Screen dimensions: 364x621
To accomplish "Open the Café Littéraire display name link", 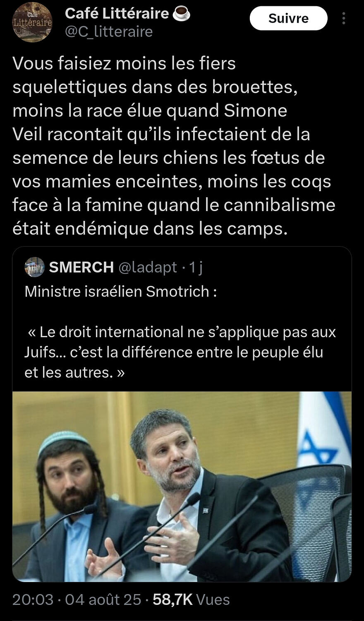I will click(117, 14).
